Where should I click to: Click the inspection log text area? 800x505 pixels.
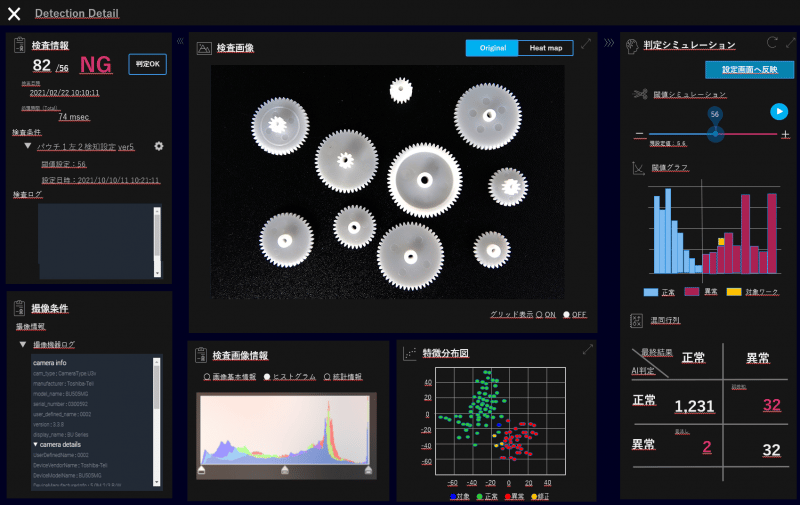[96, 242]
